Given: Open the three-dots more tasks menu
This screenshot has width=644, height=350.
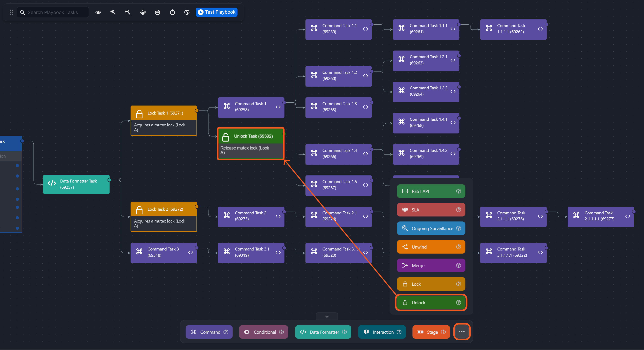Looking at the screenshot, I should pos(462,331).
